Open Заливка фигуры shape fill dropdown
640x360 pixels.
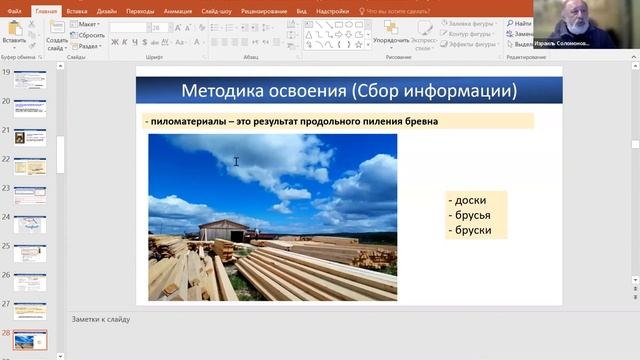(469, 24)
